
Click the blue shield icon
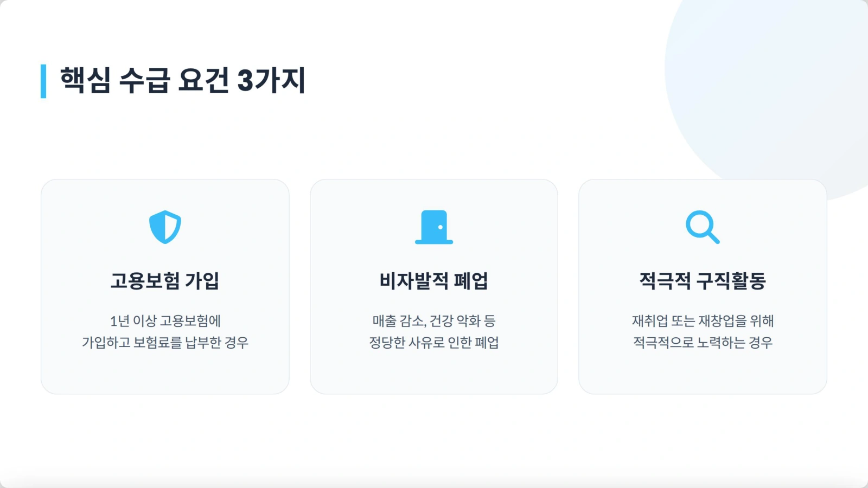coord(165,227)
